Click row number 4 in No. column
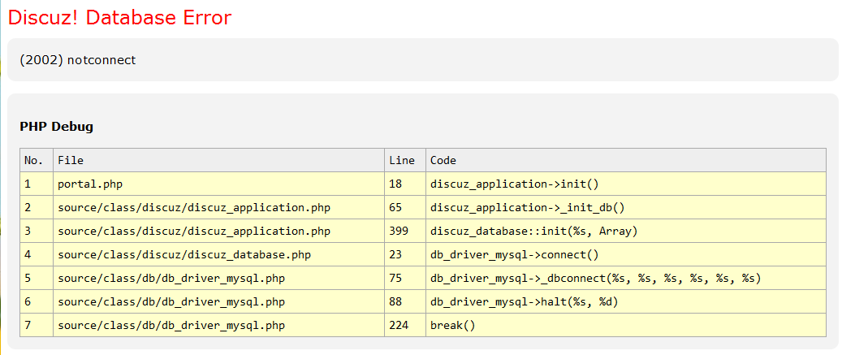The image size is (868, 355). 37,254
